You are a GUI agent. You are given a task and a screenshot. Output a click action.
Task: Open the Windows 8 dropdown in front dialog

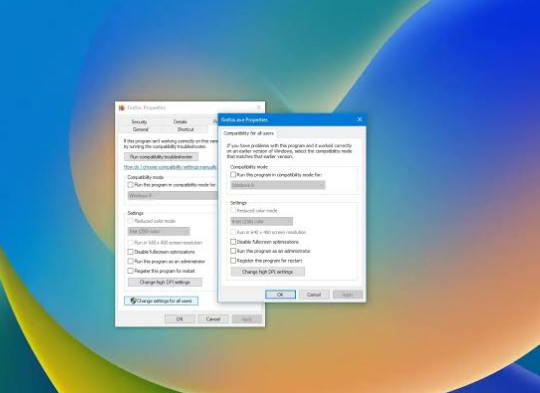[x=278, y=185]
